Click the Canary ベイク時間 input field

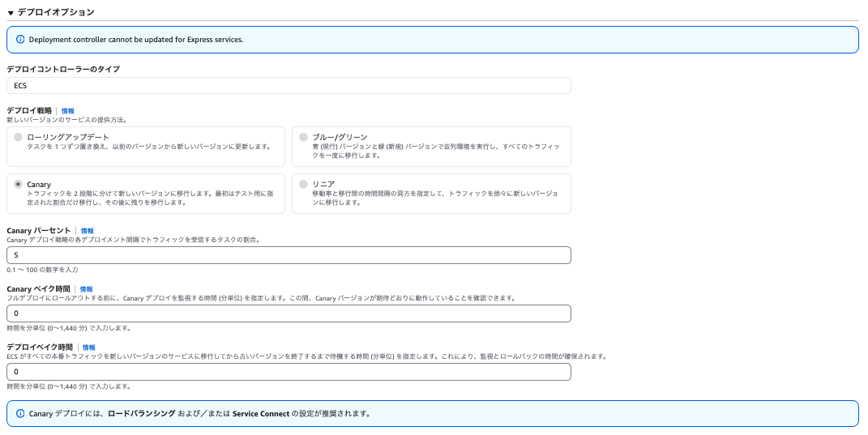click(289, 313)
